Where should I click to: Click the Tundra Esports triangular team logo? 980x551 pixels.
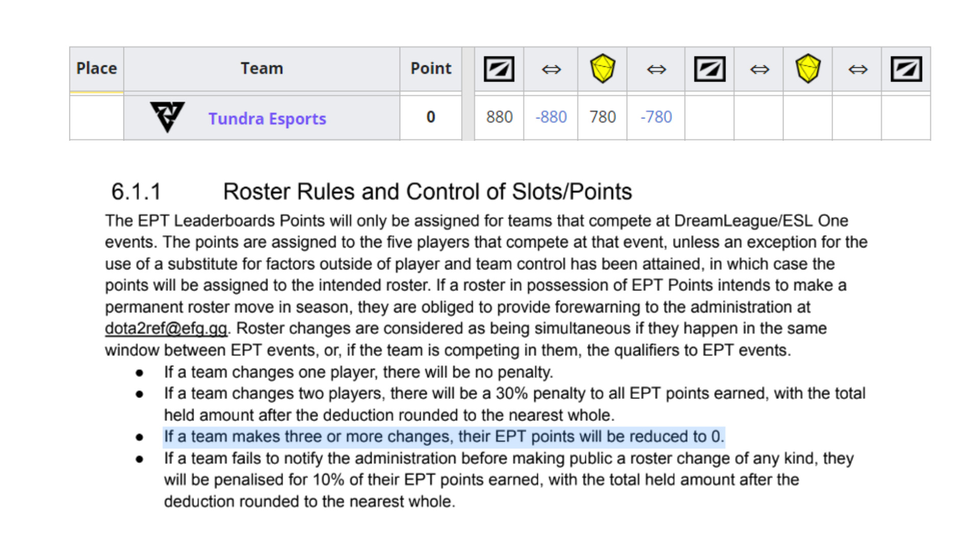click(167, 117)
